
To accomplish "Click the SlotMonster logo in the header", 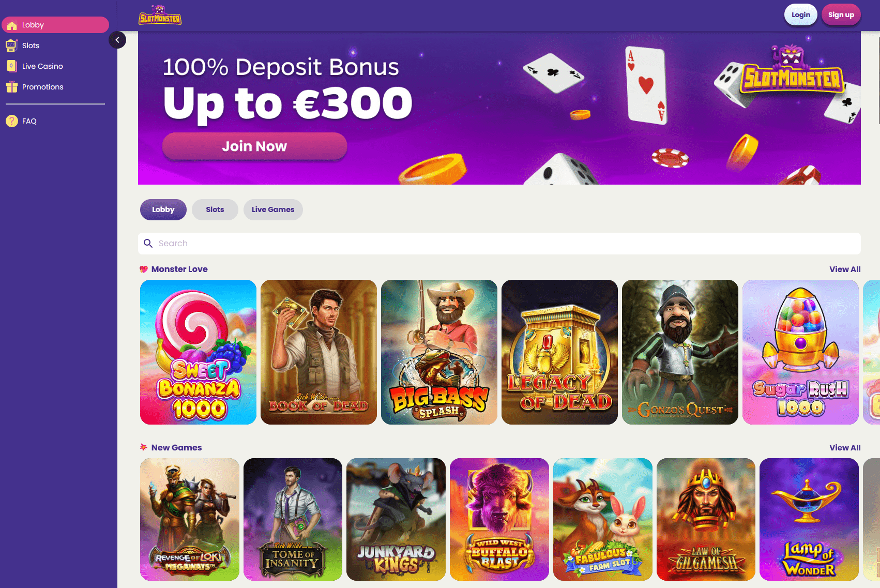I will pos(160,15).
